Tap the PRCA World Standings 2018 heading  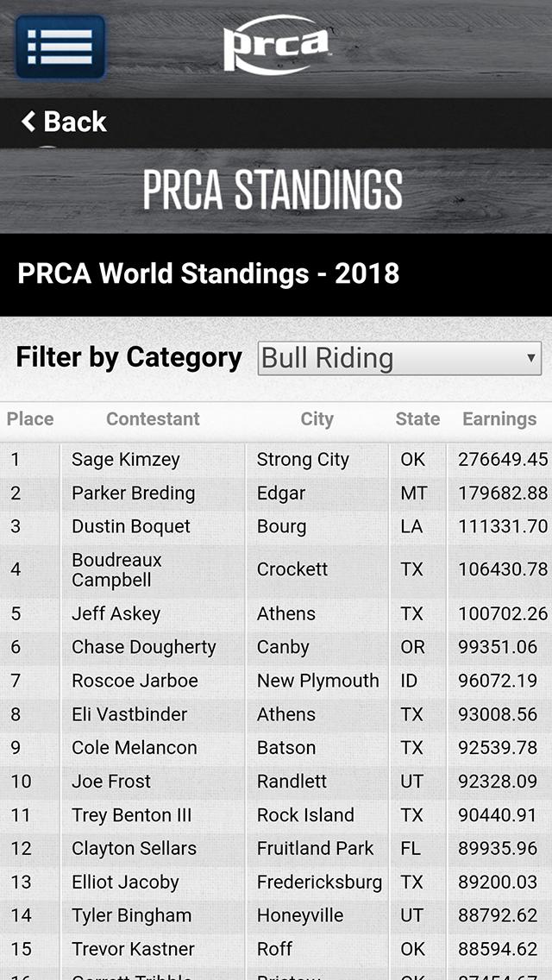pyautogui.click(x=209, y=274)
